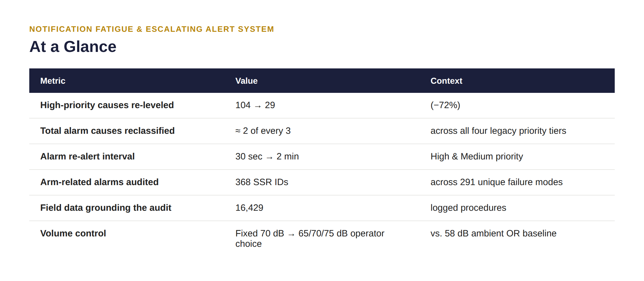644x281 pixels.
Task: Select 'Arm-related alarms audited' label
Action: click(x=99, y=182)
